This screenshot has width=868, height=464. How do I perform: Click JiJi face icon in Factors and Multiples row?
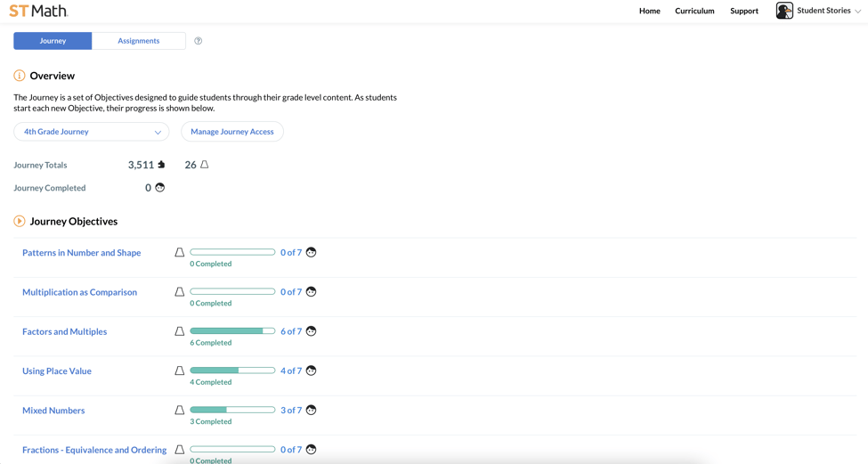coord(311,331)
